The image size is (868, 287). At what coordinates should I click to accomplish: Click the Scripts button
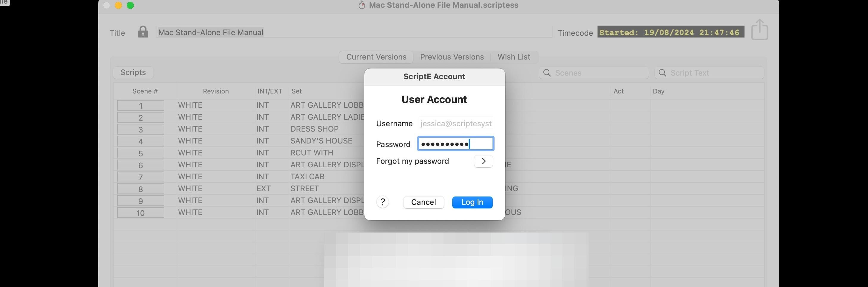pos(133,73)
